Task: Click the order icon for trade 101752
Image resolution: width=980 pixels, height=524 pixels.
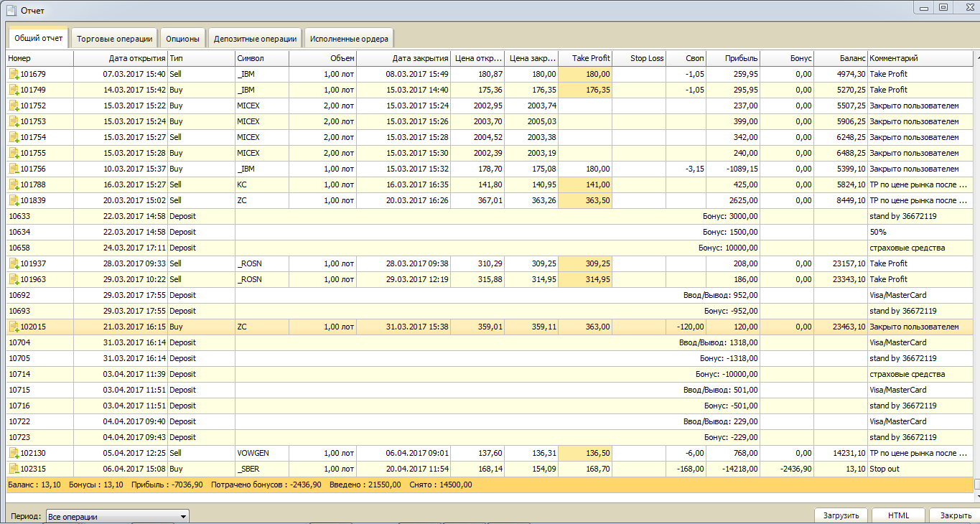Action: tap(14, 106)
